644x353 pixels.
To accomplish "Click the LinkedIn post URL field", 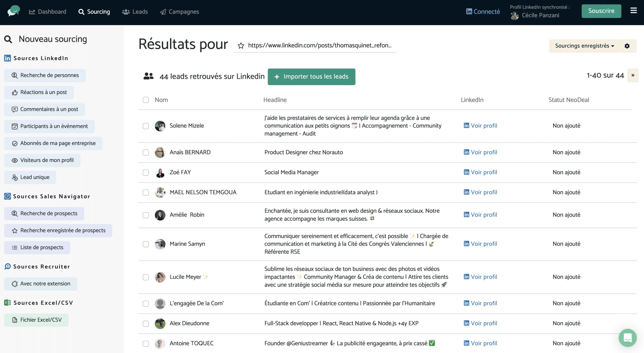I will [320, 45].
